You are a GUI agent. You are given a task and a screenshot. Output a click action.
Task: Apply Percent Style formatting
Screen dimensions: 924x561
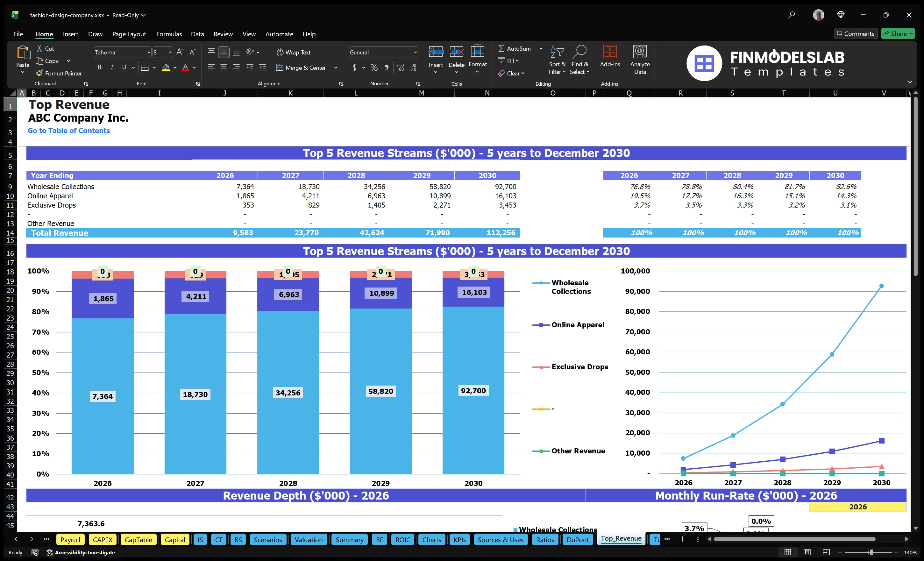374,68
